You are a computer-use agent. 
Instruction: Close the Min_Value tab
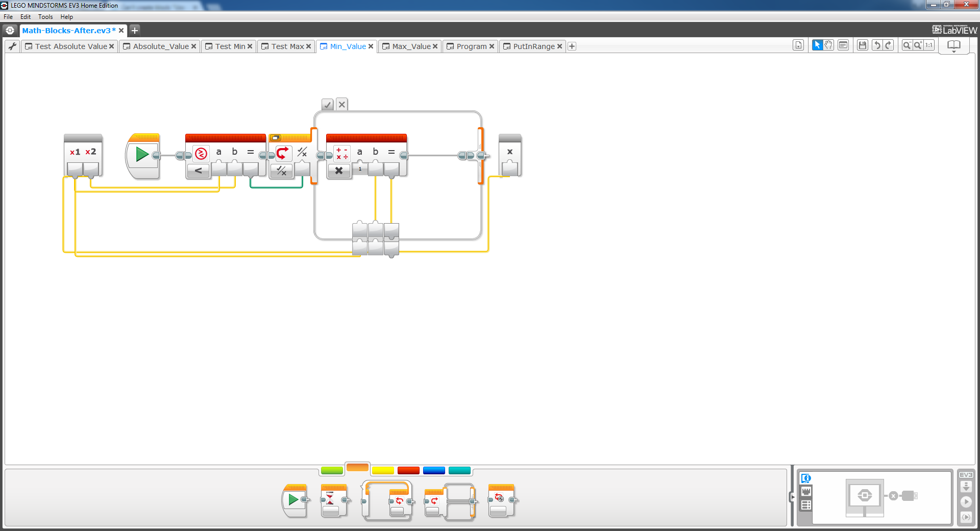coord(371,46)
